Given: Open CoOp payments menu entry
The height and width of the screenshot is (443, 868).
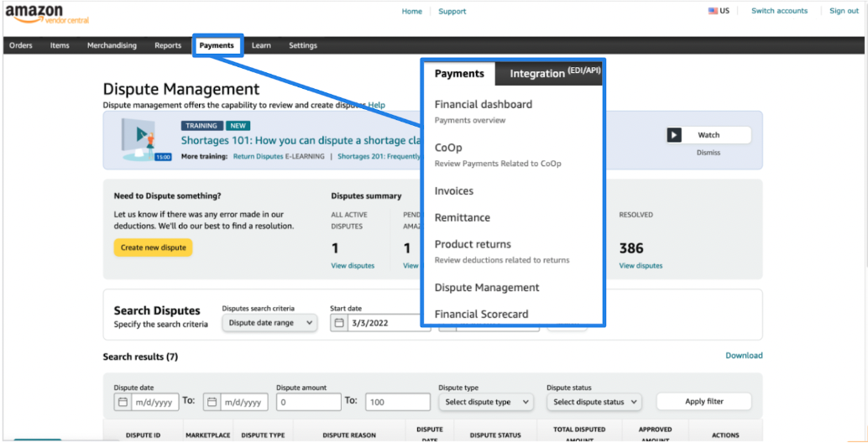Looking at the screenshot, I should (448, 148).
